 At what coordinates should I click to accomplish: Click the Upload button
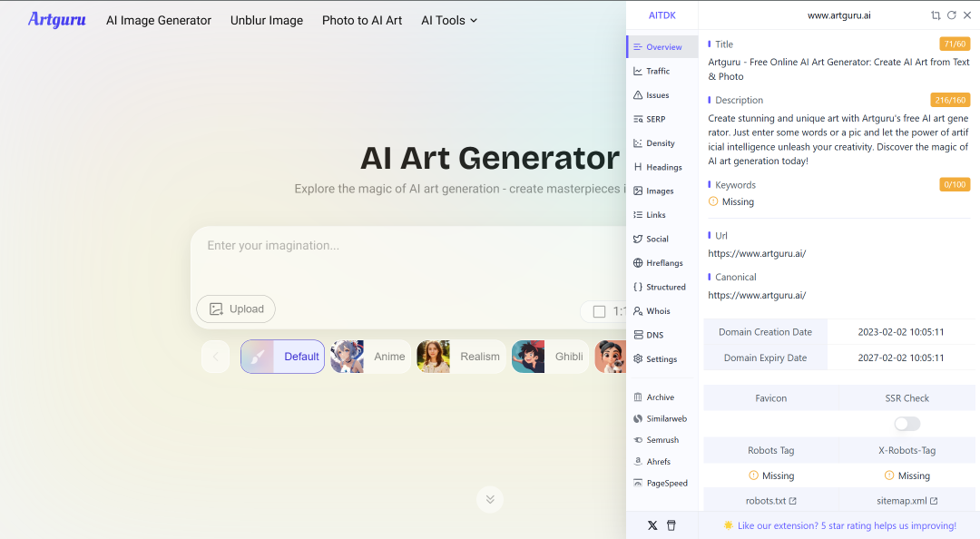[236, 309]
